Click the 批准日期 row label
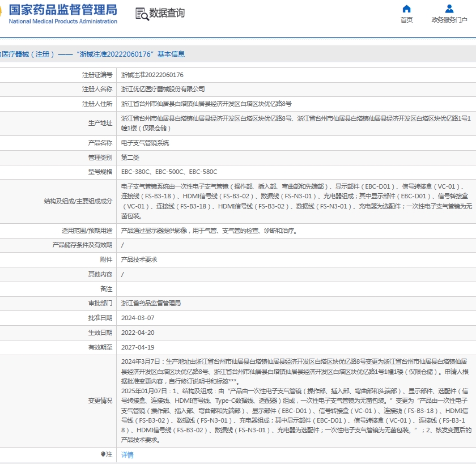 coord(100,318)
